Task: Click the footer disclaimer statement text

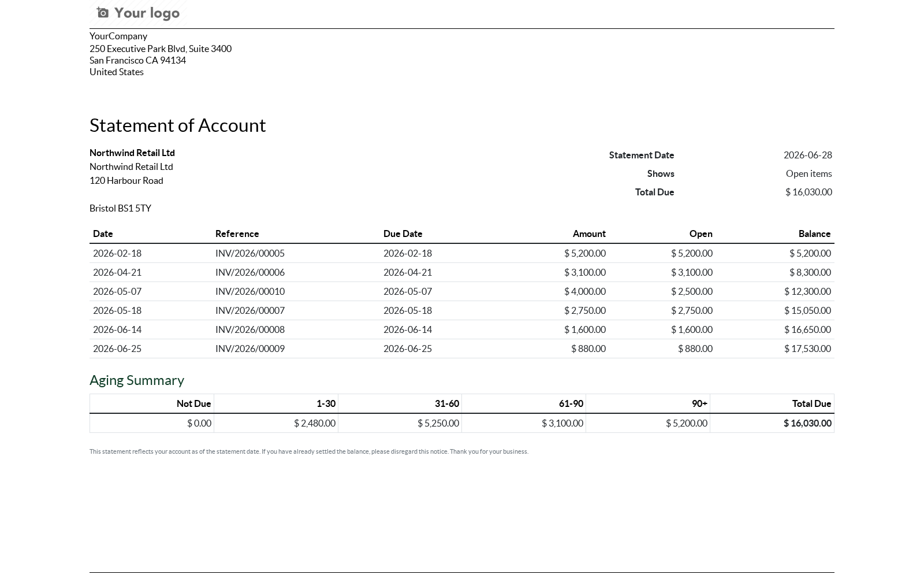Action: point(309,451)
